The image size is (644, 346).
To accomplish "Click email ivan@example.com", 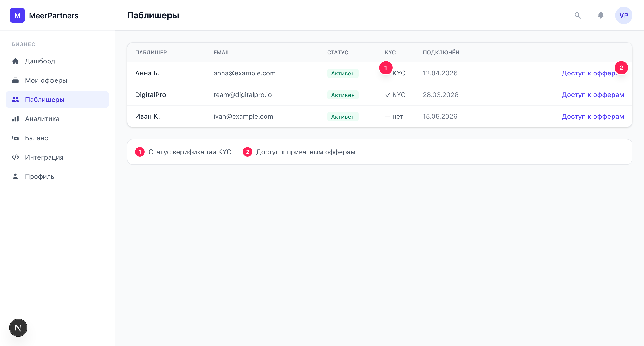I will coord(243,117).
